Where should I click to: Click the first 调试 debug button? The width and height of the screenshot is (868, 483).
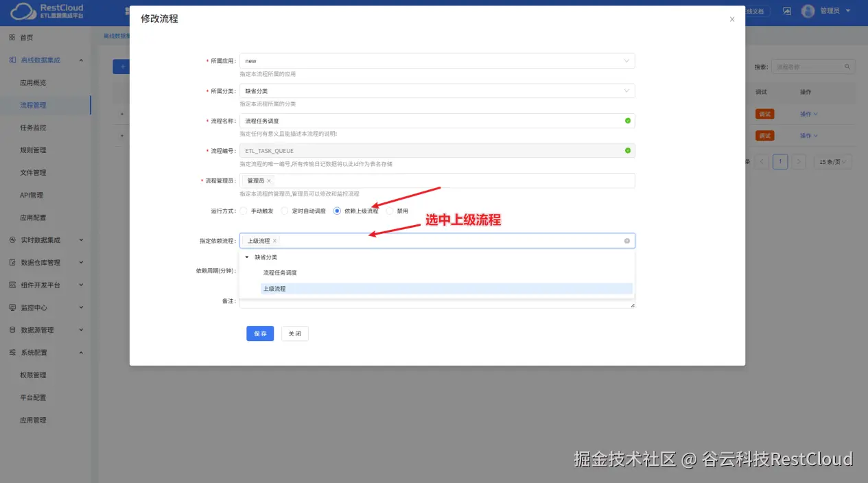[x=764, y=113]
